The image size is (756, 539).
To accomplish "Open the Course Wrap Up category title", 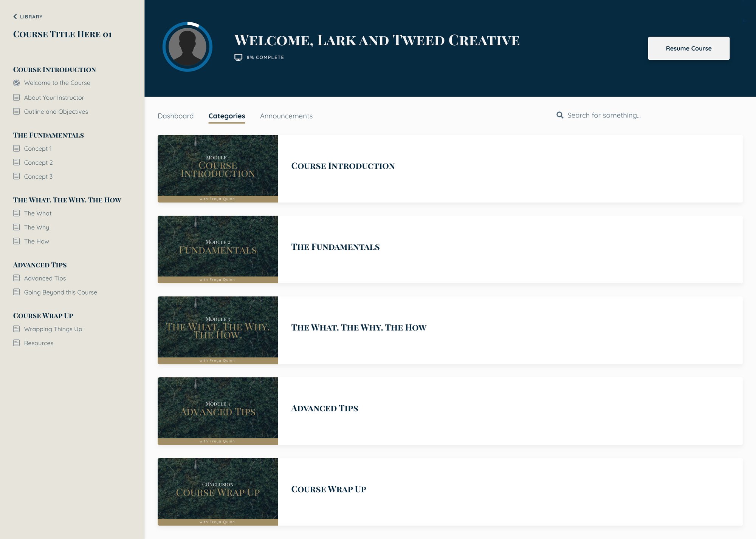I will click(328, 489).
